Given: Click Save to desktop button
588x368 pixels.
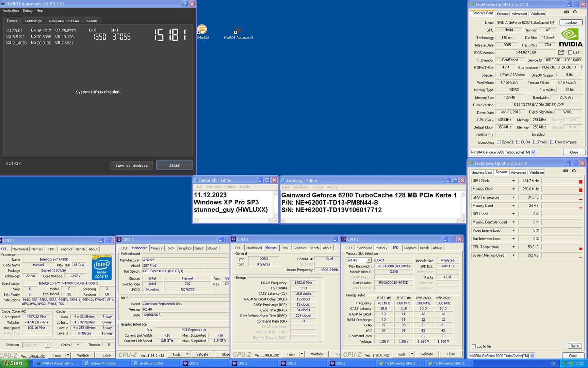Looking at the screenshot, I should (x=131, y=166).
